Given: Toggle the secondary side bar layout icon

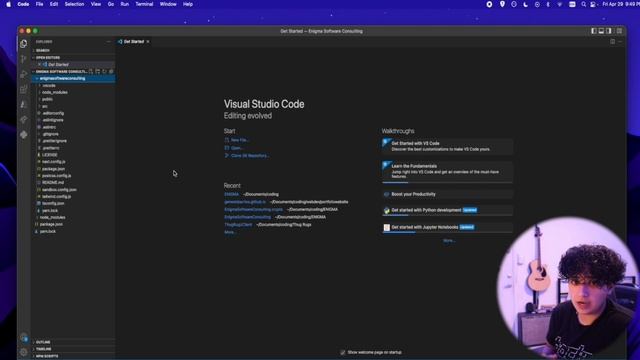Looking at the screenshot, I should pos(609,31).
